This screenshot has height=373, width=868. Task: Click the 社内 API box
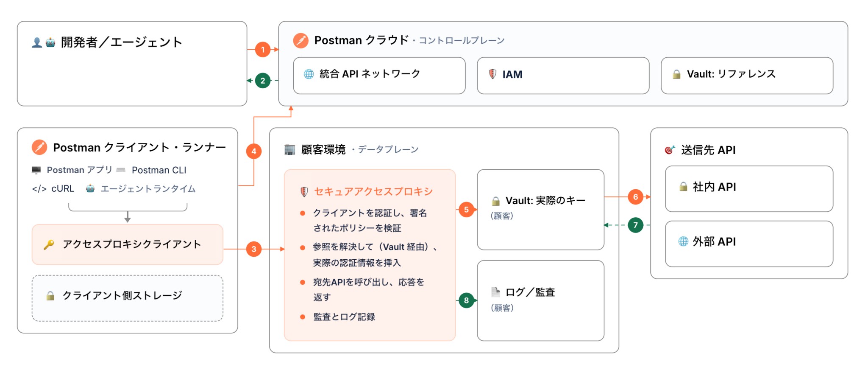click(749, 189)
